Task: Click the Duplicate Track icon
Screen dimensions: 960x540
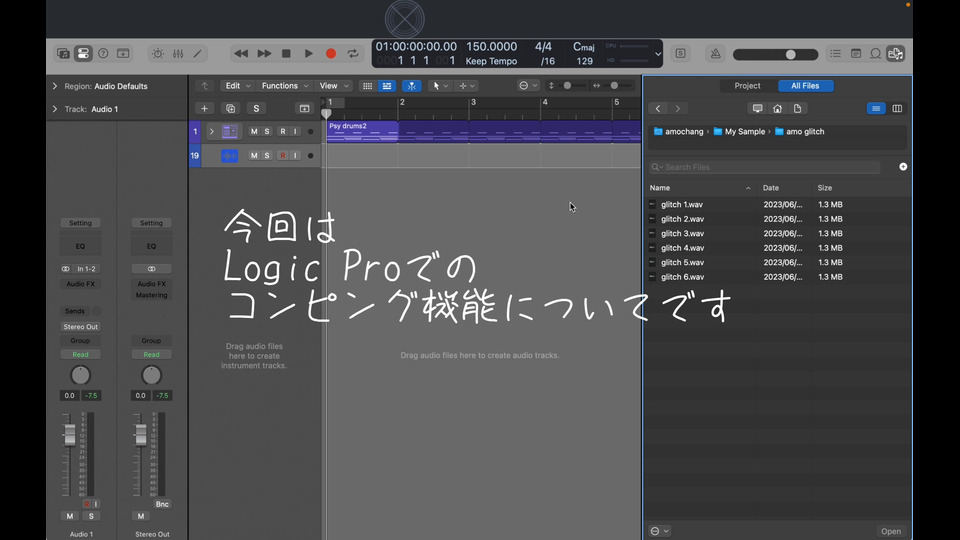Action: [x=230, y=108]
